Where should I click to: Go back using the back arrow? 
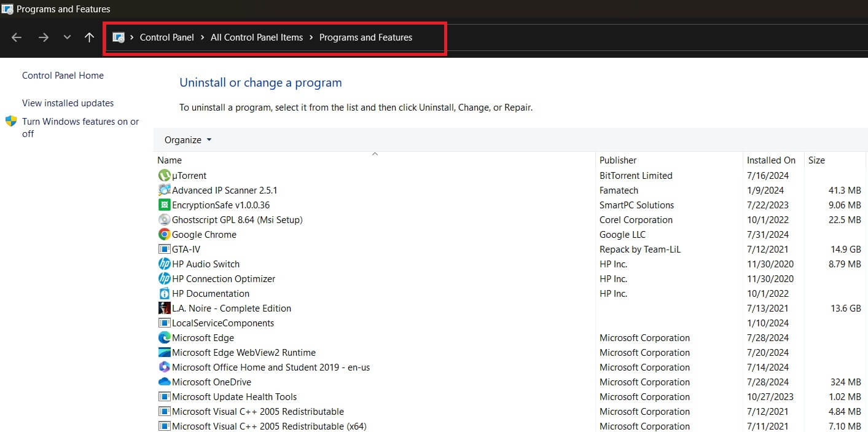(x=17, y=37)
